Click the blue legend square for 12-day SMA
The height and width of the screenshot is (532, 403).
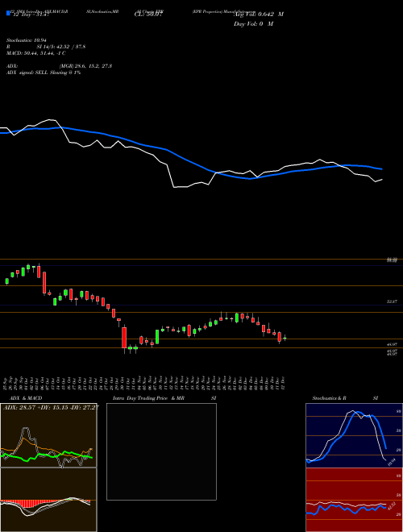click(9, 13)
